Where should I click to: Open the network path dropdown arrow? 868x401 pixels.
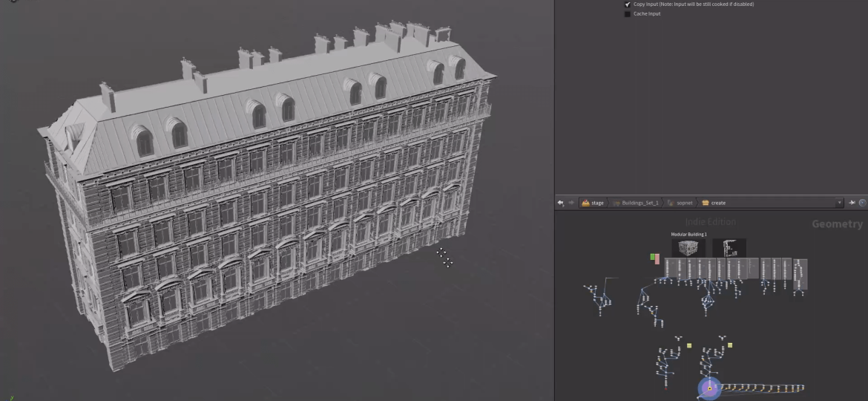[839, 203]
